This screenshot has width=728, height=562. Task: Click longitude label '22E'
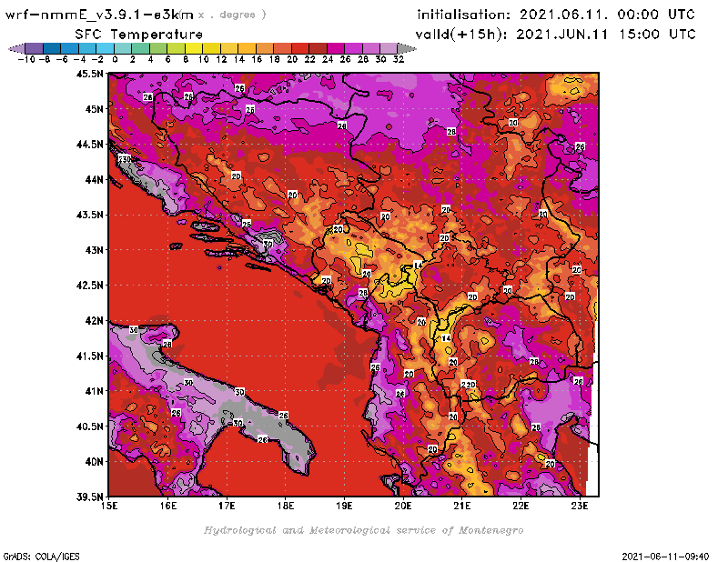[x=521, y=506]
